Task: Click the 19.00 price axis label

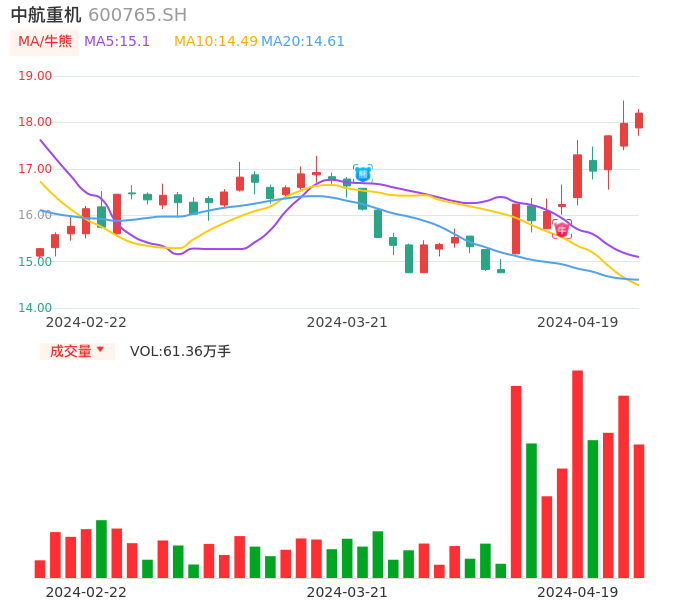Action: 35,76
